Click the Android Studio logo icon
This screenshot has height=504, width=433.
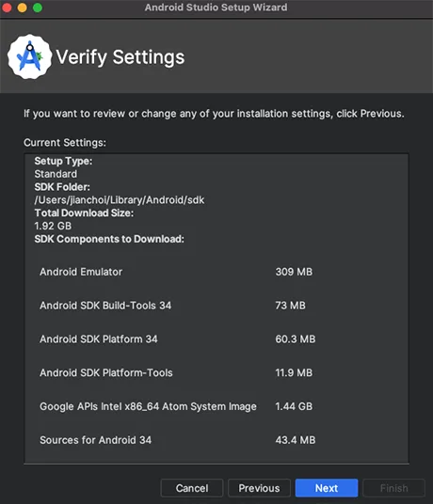(29, 57)
